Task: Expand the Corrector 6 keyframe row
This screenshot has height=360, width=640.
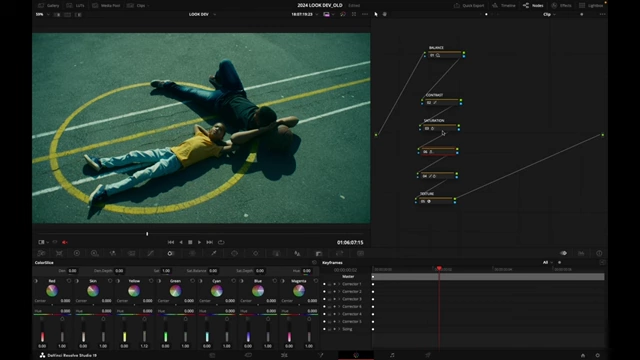Action: [339, 307]
